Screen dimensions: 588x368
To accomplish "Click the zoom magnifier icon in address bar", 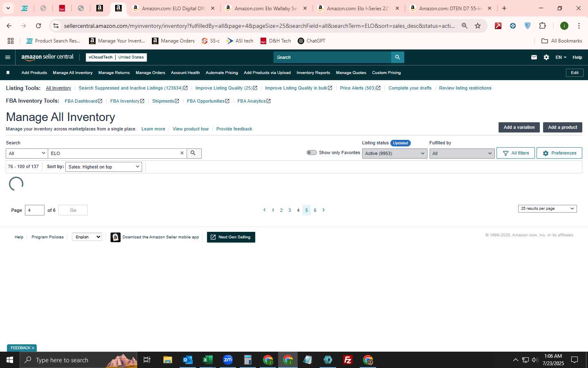I will click(465, 26).
